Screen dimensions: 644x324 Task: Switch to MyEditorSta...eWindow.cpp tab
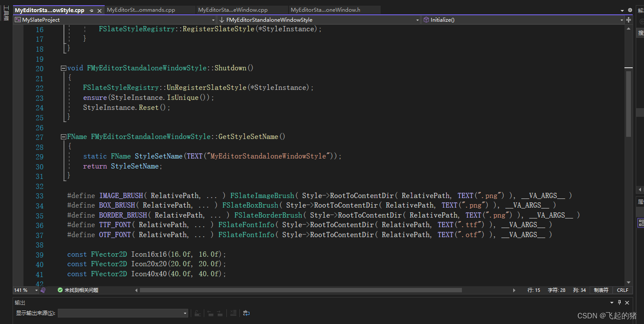241,10
